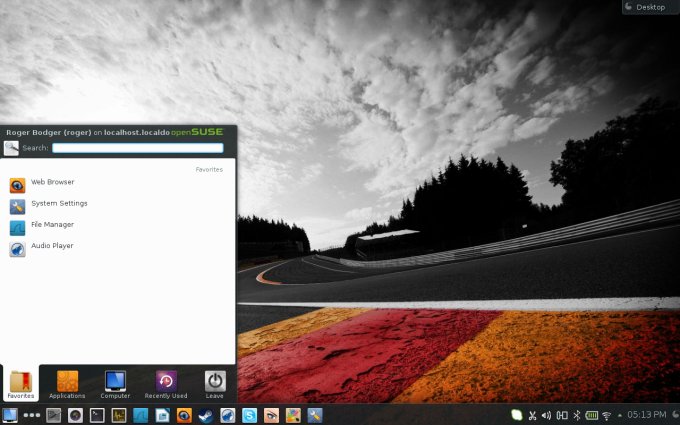Open Wi-Fi network menu in tray

(x=606, y=415)
